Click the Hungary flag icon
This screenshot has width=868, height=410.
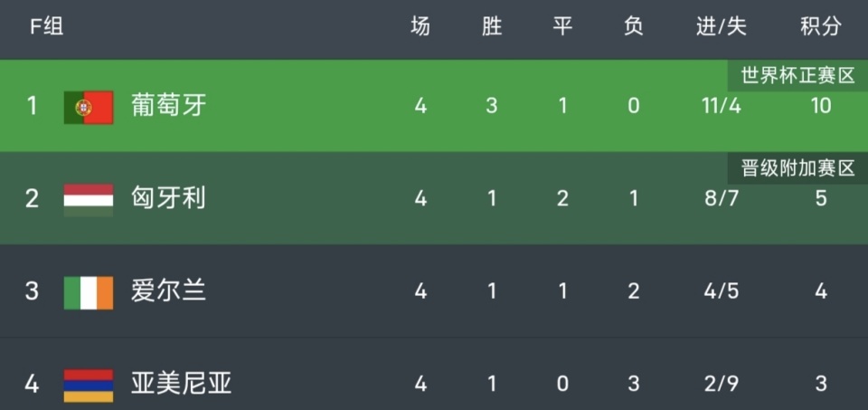88,199
